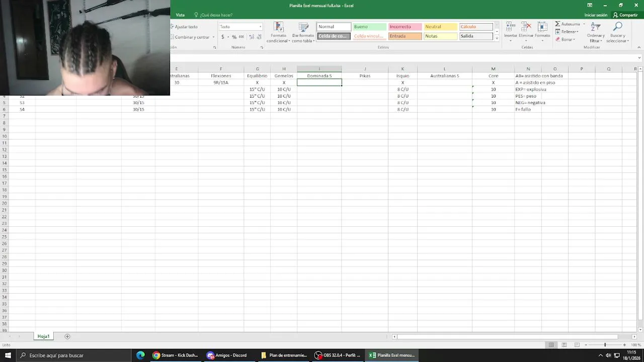Apply percent style format

coord(234,37)
